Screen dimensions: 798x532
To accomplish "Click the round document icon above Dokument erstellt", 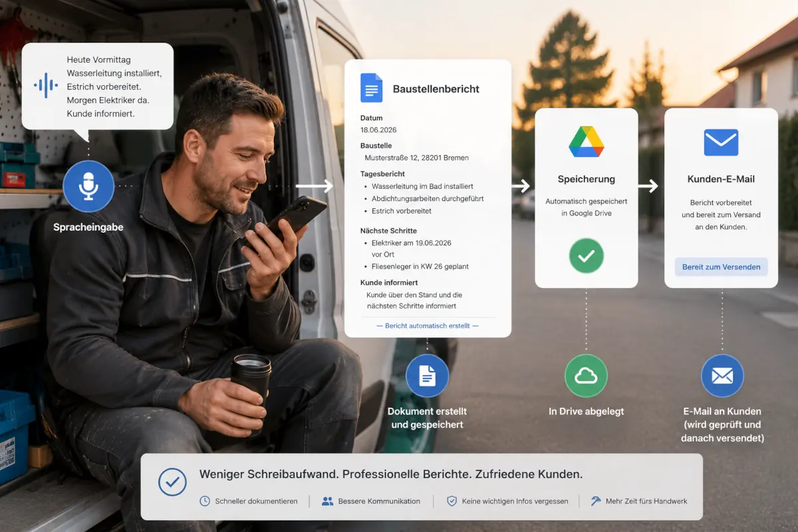I will pyautogui.click(x=428, y=376).
